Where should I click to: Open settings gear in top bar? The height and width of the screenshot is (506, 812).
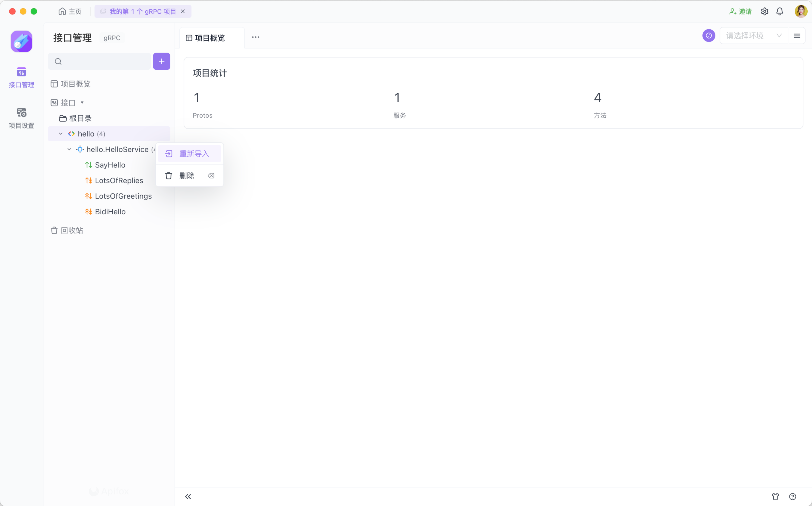pos(764,11)
